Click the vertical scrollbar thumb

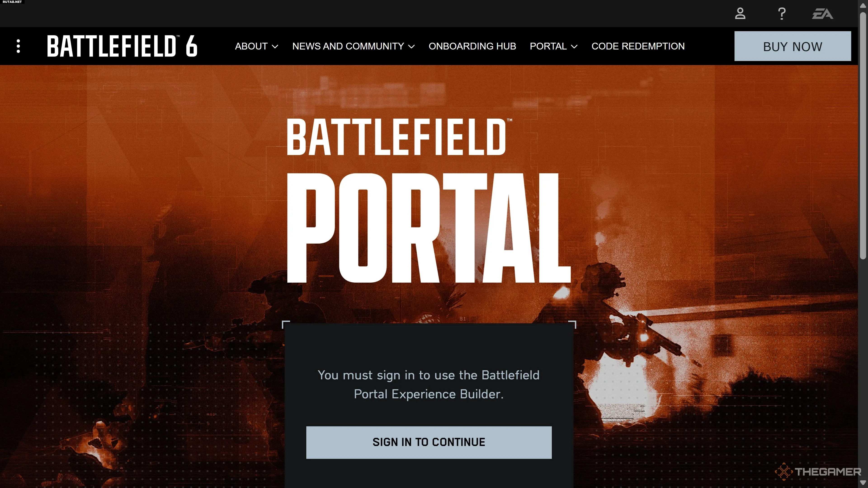click(x=863, y=135)
